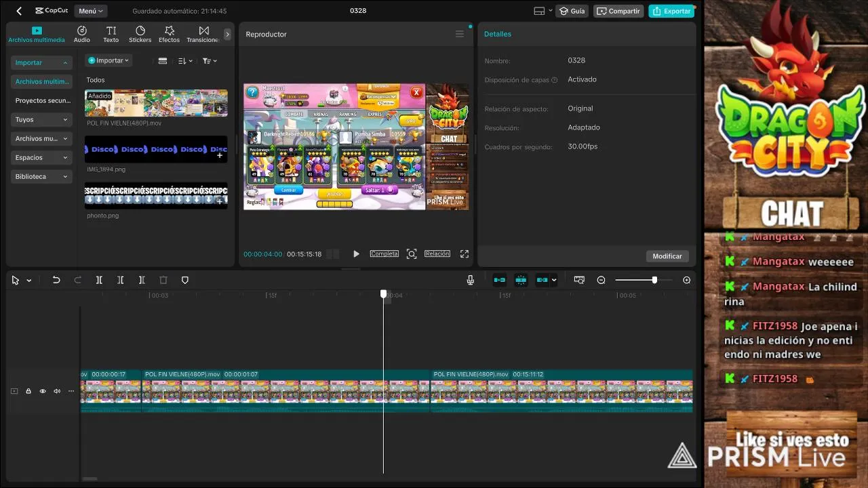The width and height of the screenshot is (868, 488).
Task: Zoom in the timeline with plus icon
Action: (x=687, y=280)
